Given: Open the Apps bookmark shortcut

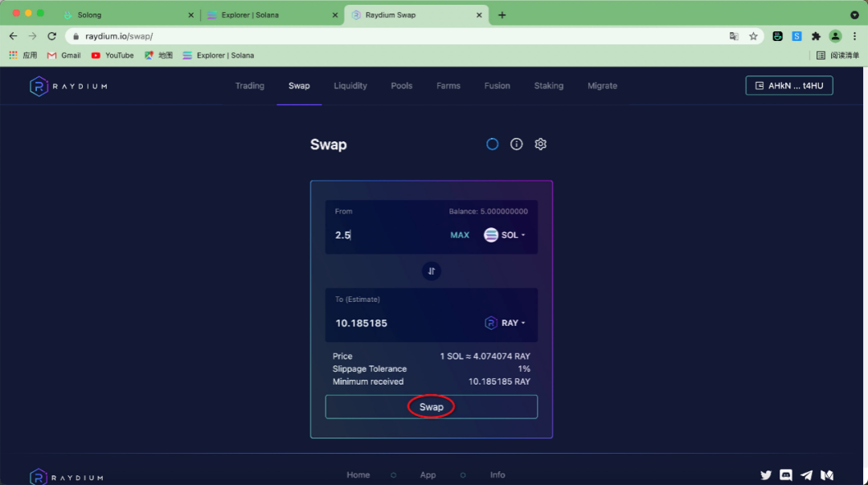Looking at the screenshot, I should point(23,55).
